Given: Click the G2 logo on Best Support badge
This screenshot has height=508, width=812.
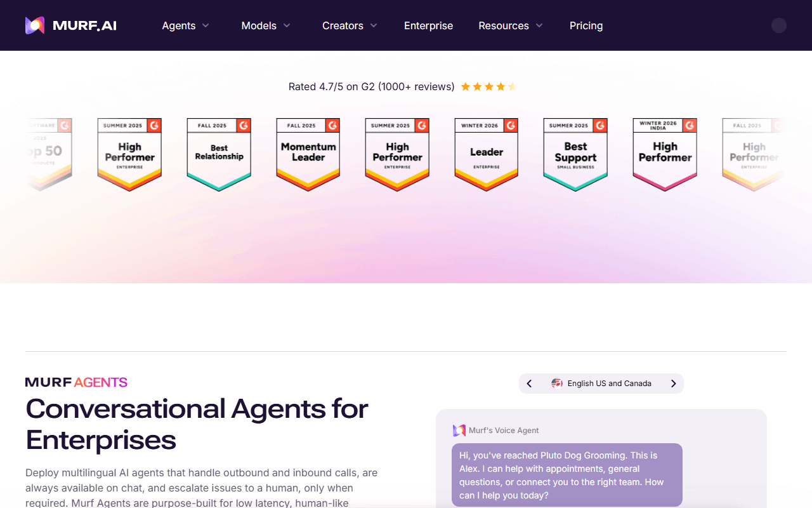Looking at the screenshot, I should [599, 126].
